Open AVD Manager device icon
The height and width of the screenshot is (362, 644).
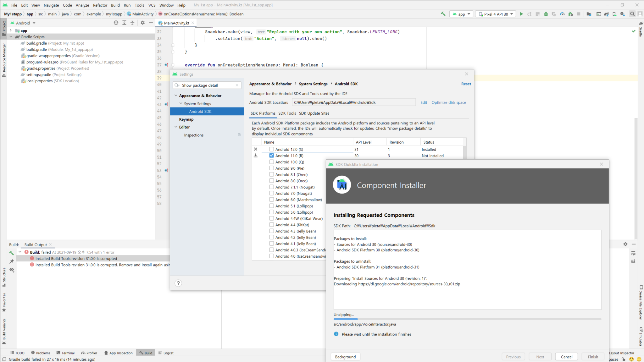pyautogui.click(x=614, y=14)
